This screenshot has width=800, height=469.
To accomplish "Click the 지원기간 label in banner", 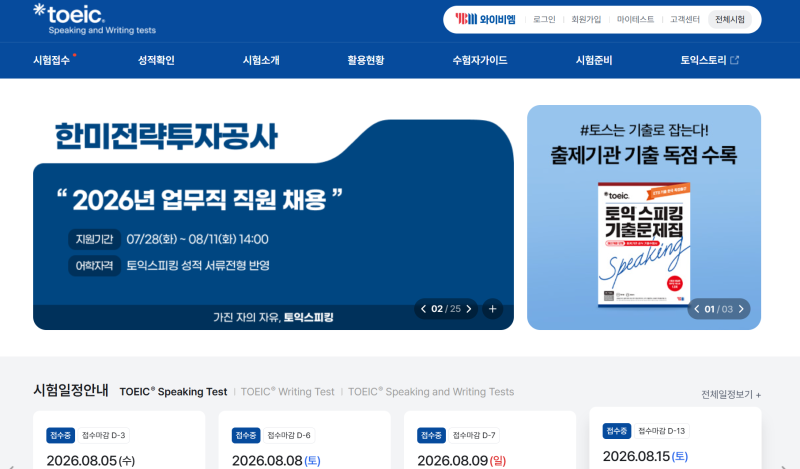I will point(94,239).
